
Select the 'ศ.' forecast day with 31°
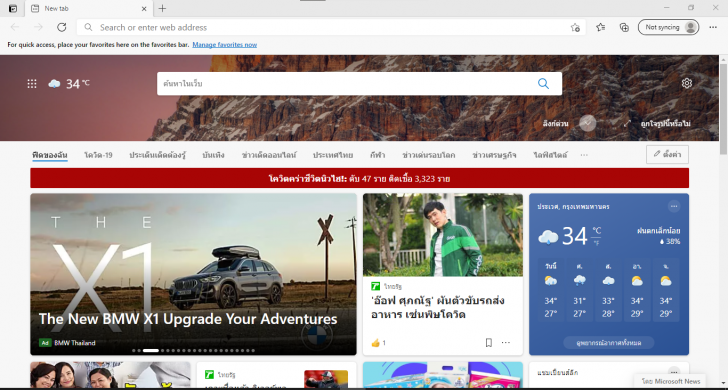pyautogui.click(x=579, y=290)
